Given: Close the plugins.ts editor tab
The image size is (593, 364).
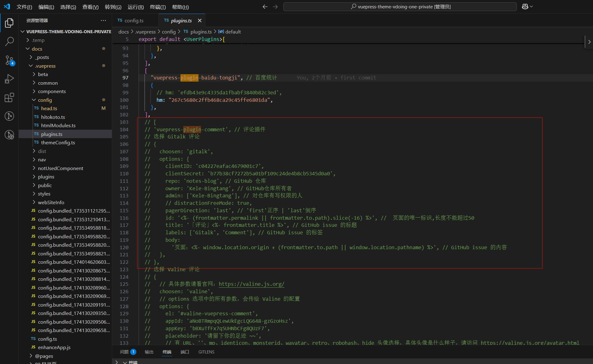Looking at the screenshot, I should click(x=200, y=20).
